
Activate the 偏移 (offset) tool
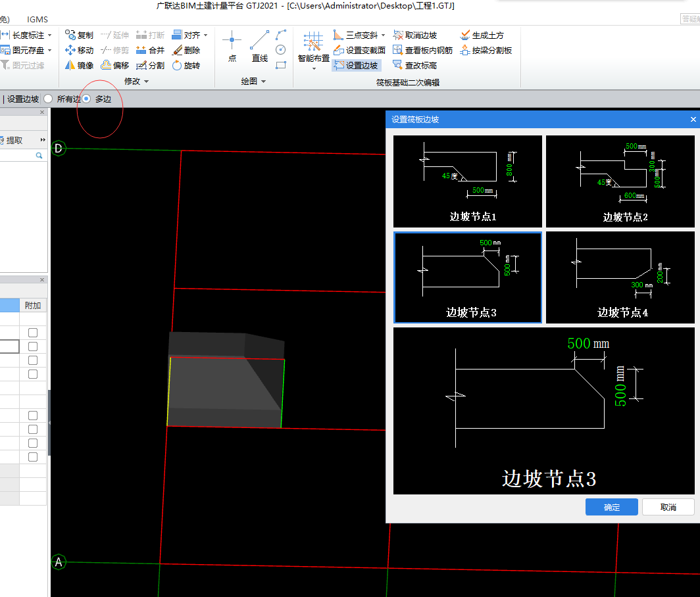(x=114, y=66)
